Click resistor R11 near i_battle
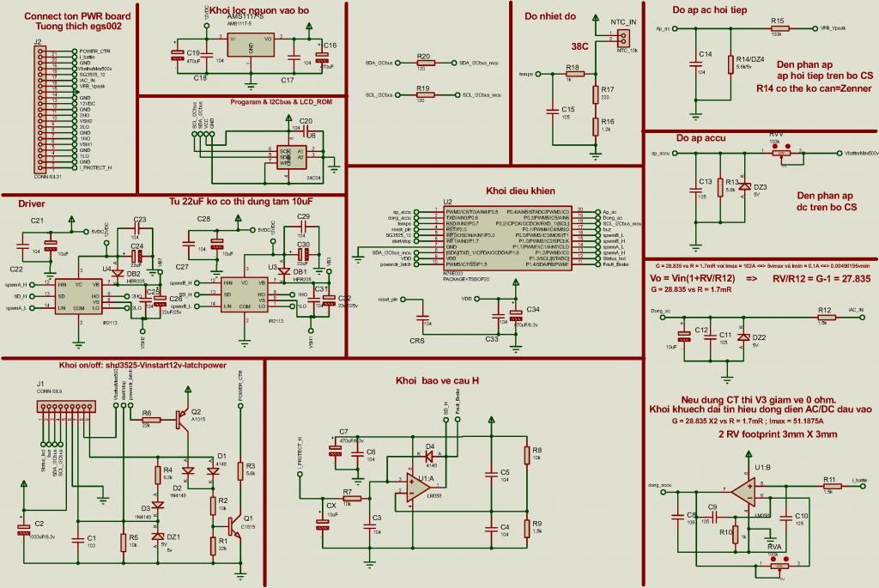This screenshot has width=879, height=588. coord(833,487)
